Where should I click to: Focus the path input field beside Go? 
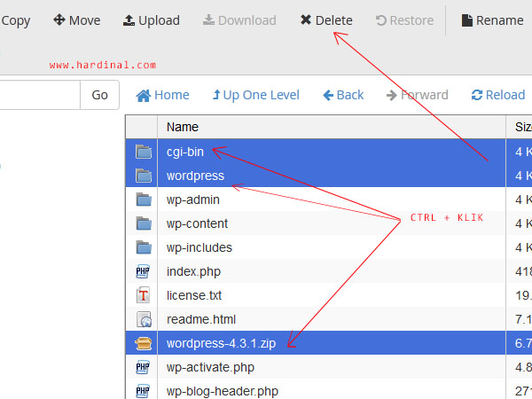[x=40, y=95]
